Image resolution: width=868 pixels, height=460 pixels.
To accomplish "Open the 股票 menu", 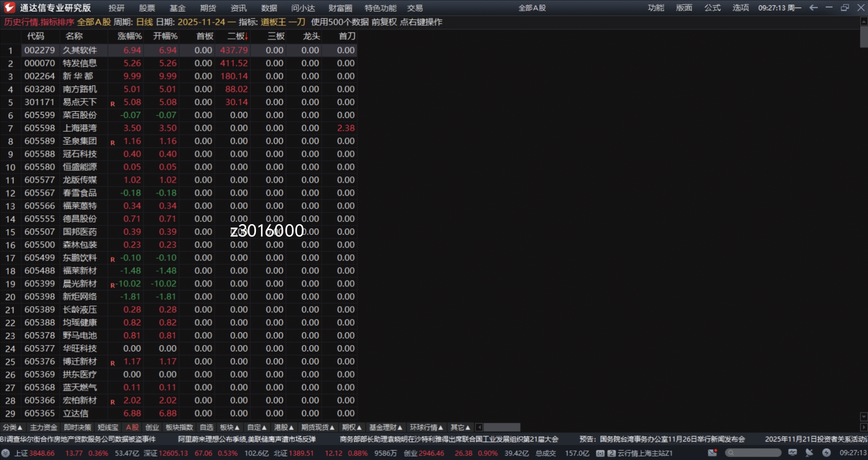I will [147, 8].
